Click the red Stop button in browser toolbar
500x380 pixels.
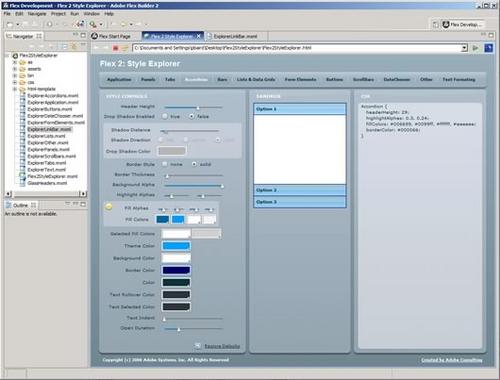tap(116, 48)
